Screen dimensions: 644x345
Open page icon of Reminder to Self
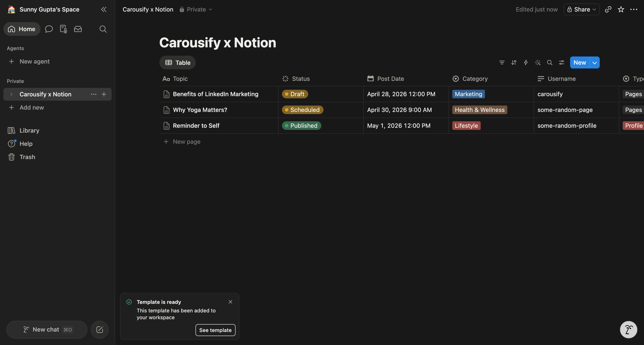point(166,126)
